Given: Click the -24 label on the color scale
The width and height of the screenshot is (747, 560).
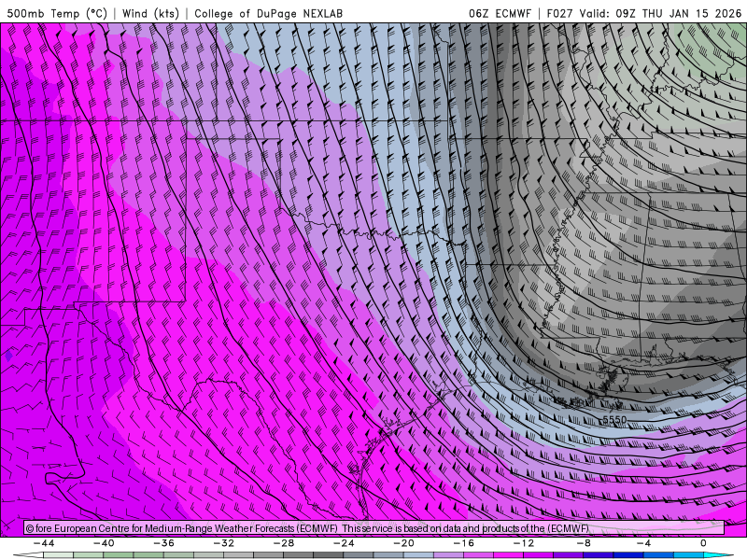Looking at the screenshot, I should click(344, 542).
